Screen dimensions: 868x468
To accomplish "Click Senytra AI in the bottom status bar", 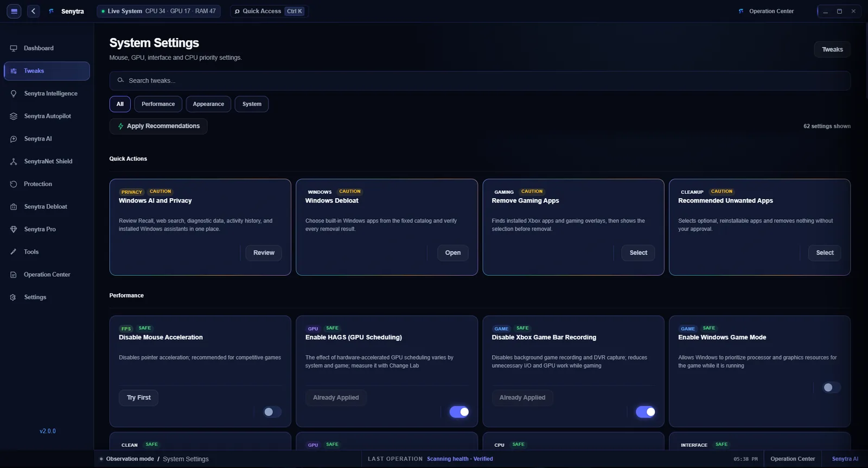I will click(845, 459).
